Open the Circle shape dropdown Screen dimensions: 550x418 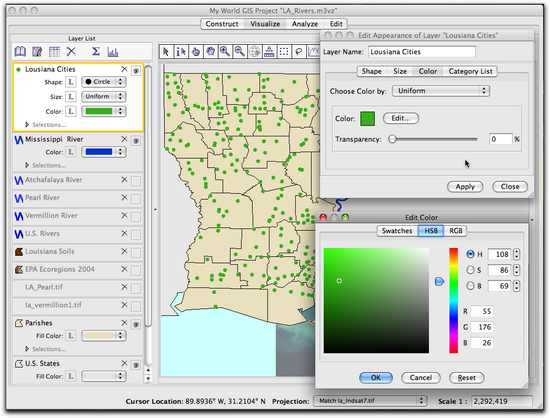coord(104,82)
